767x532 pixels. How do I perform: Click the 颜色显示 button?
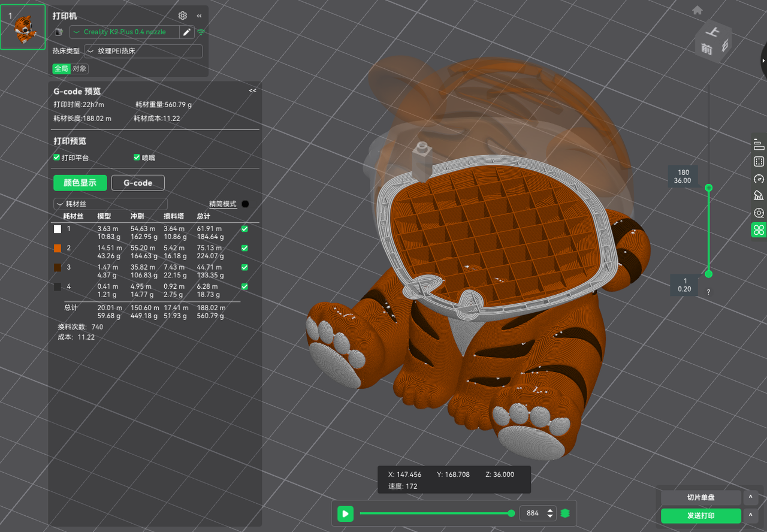click(x=80, y=183)
